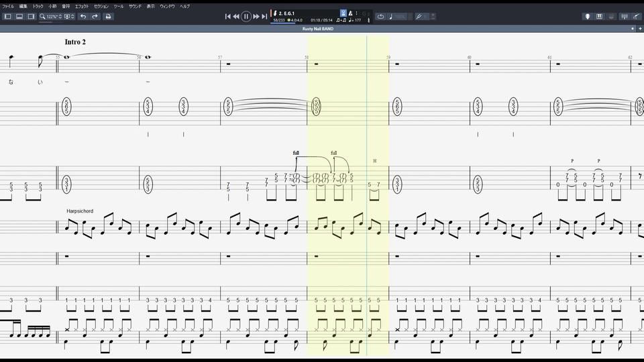
Task: Undo the last action
Action: click(x=83, y=16)
